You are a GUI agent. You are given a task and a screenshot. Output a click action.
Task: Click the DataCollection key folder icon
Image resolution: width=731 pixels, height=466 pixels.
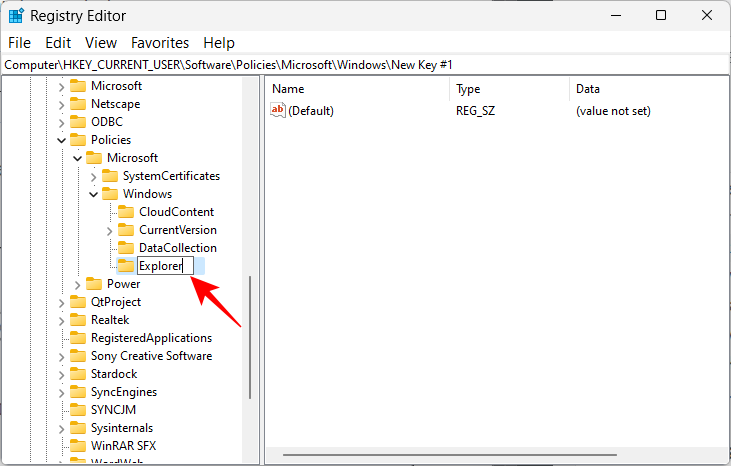coord(125,248)
